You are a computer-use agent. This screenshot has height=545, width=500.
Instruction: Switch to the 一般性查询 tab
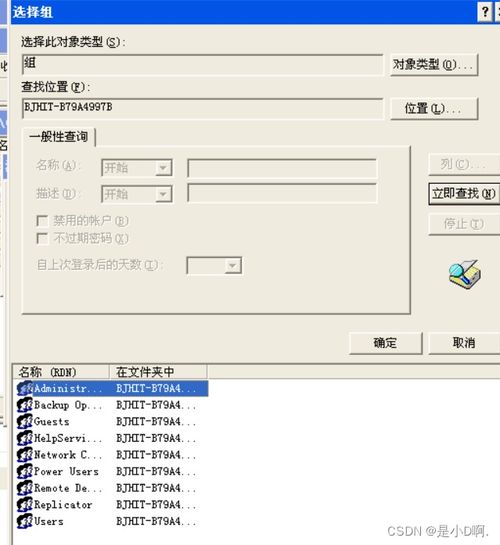coord(59,137)
